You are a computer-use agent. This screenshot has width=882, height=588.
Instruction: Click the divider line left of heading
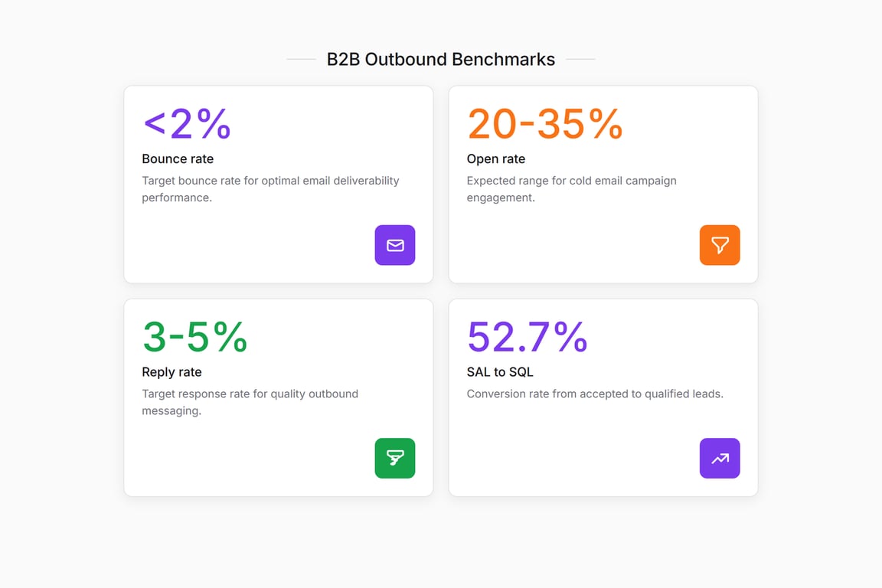tap(301, 58)
